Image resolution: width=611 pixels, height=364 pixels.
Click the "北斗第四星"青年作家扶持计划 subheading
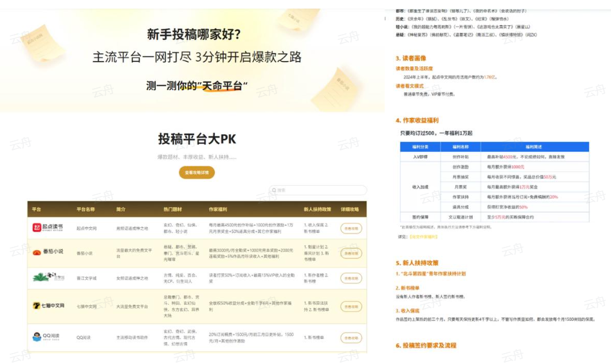click(431, 274)
